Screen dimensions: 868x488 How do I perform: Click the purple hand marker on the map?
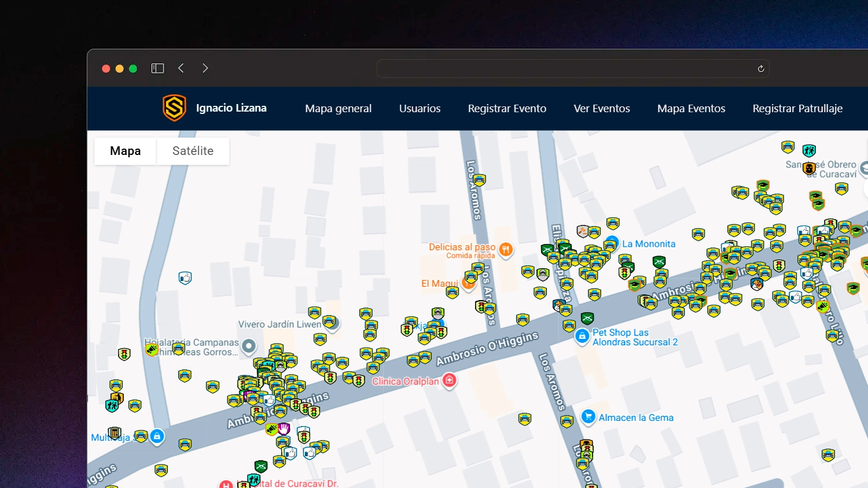coord(284,428)
